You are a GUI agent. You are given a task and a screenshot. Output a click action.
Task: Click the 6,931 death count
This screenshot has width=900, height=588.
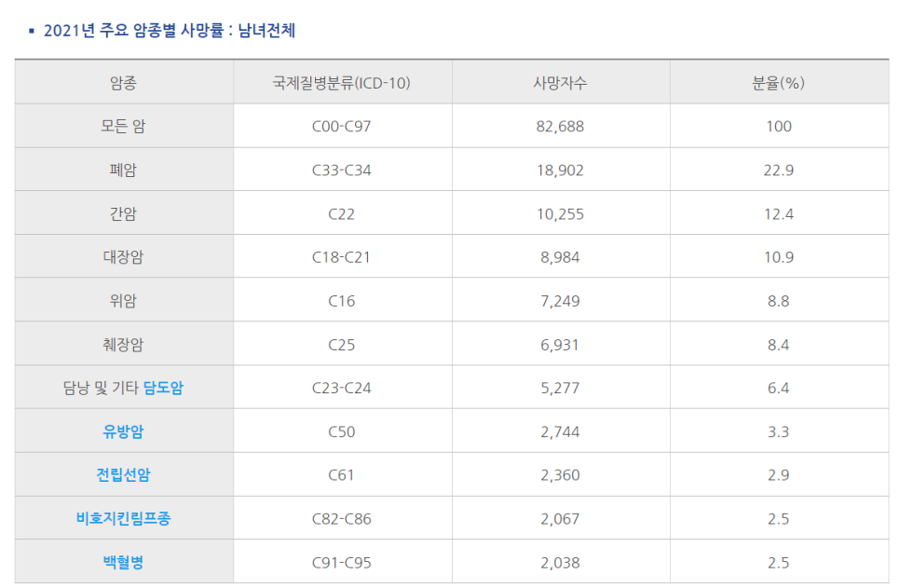(x=560, y=345)
